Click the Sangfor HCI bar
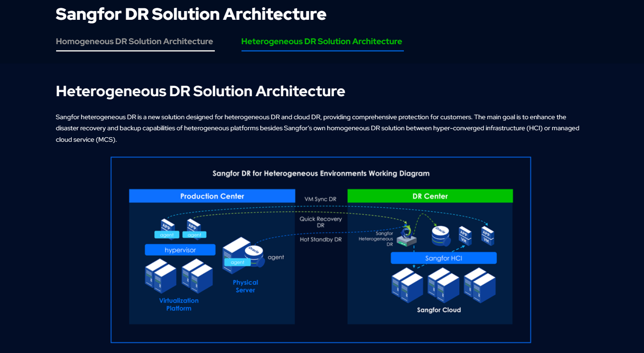The height and width of the screenshot is (353, 644). click(x=443, y=258)
